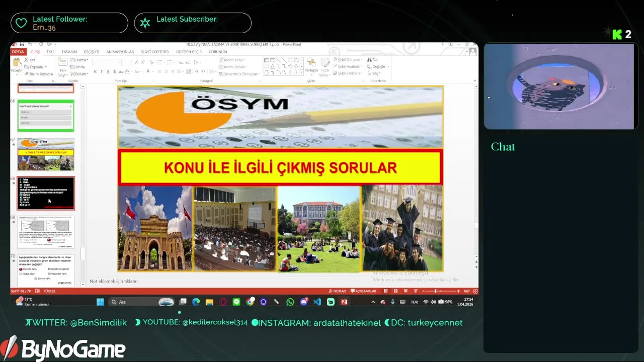Toggle bold K formatting button
The width and height of the screenshot is (644, 362).
pos(95,72)
